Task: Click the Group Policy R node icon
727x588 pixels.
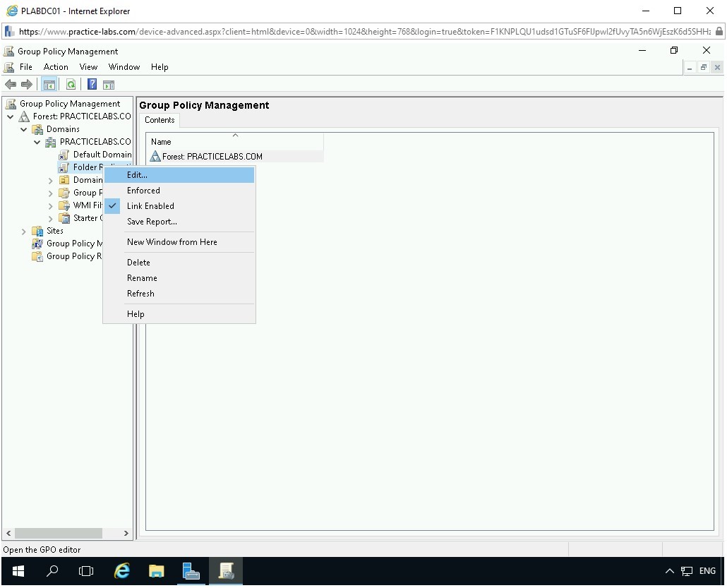Action: pos(37,256)
